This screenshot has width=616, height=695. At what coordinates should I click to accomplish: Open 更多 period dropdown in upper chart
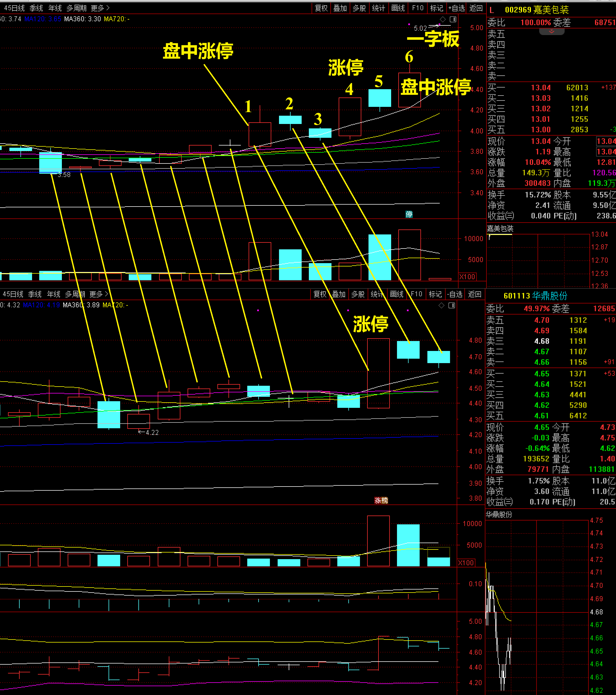point(100,8)
